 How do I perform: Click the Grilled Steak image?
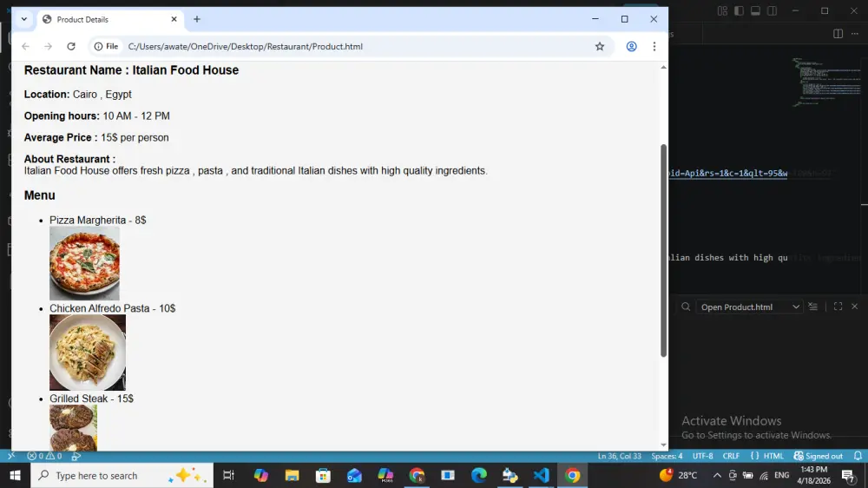point(73,427)
